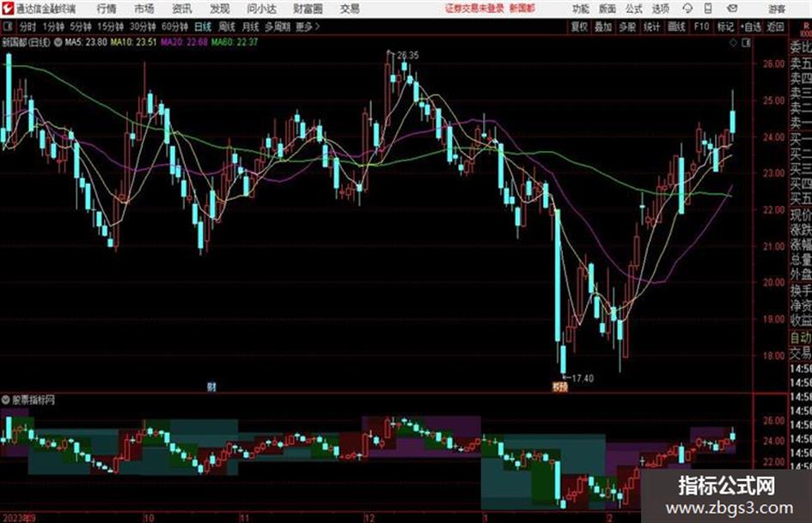Switch to 30分钟 period tab
Screen dimensions: 812x523
143,27
